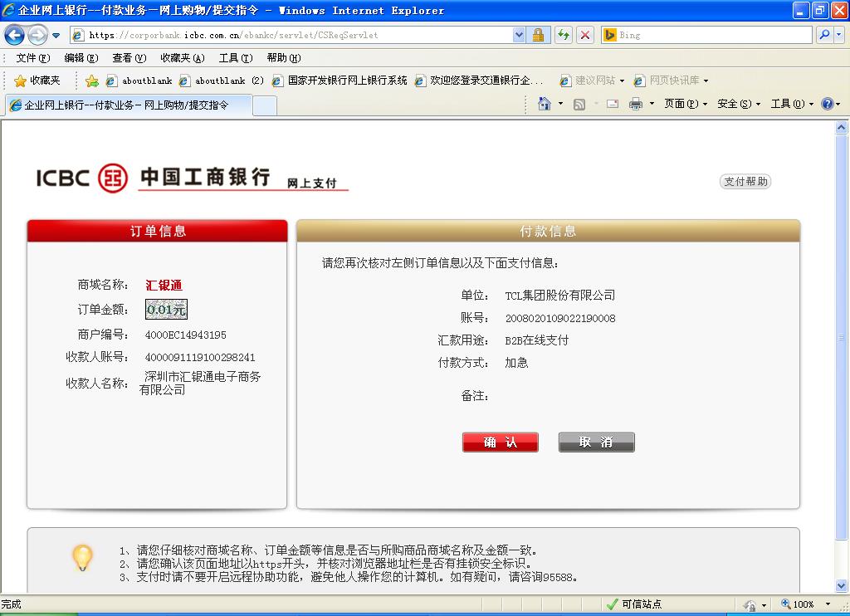Open the 帮助(H) menu
The width and height of the screenshot is (850, 616).
(x=284, y=57)
